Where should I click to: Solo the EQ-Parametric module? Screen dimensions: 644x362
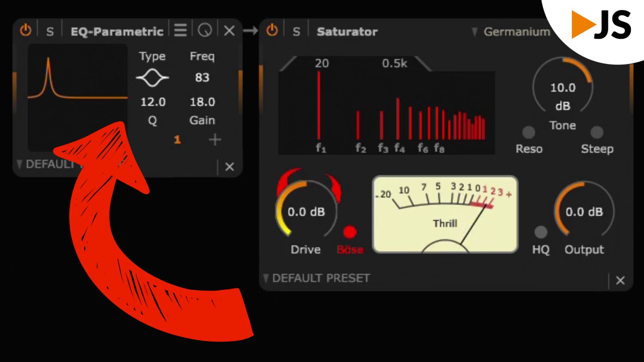click(x=50, y=31)
